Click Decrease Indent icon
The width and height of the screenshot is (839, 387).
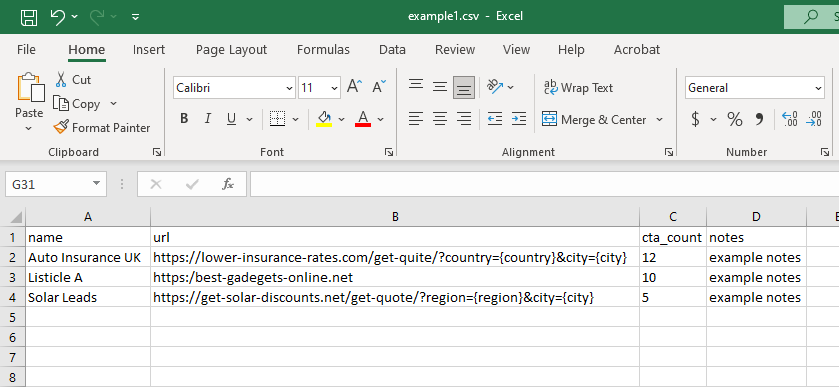[x=495, y=119]
